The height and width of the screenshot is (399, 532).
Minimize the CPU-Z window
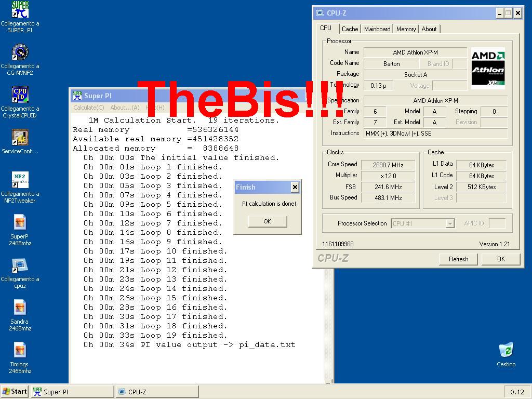tap(499, 13)
